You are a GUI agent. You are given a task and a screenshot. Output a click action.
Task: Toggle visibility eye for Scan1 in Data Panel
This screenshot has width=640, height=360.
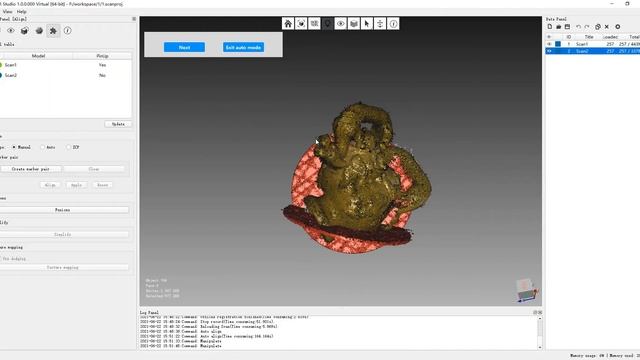point(549,44)
